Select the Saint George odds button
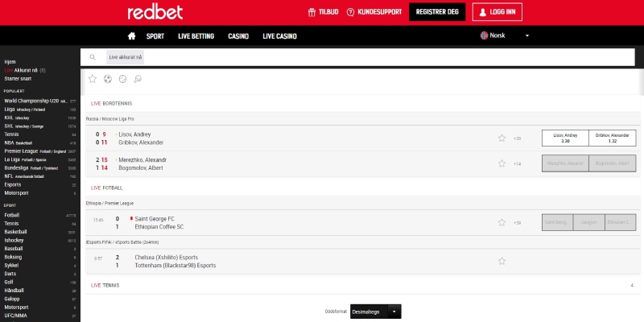This screenshot has width=644, height=322. click(x=557, y=222)
